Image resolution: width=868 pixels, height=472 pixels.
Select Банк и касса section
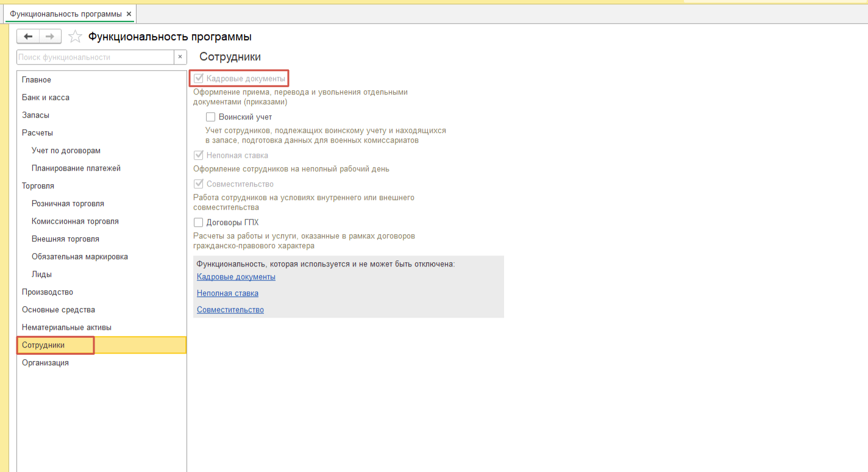click(101, 98)
